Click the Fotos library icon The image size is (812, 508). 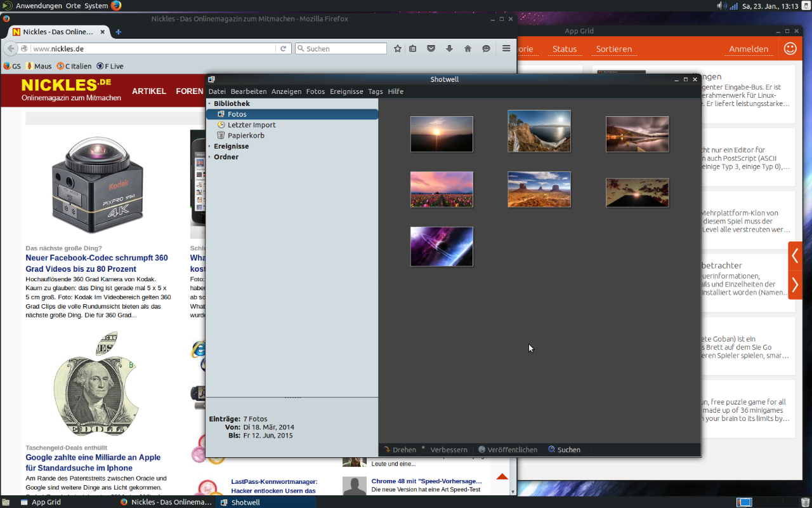point(221,114)
